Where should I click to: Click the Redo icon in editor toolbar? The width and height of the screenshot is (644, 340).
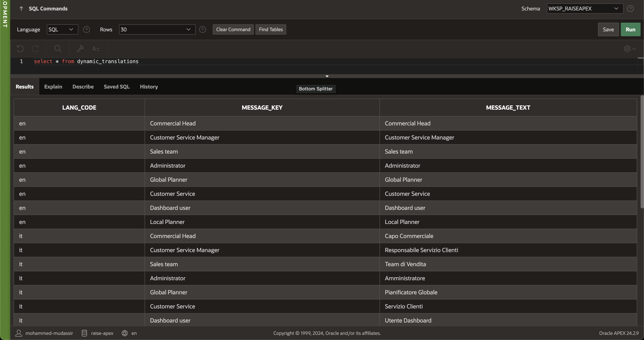click(35, 49)
